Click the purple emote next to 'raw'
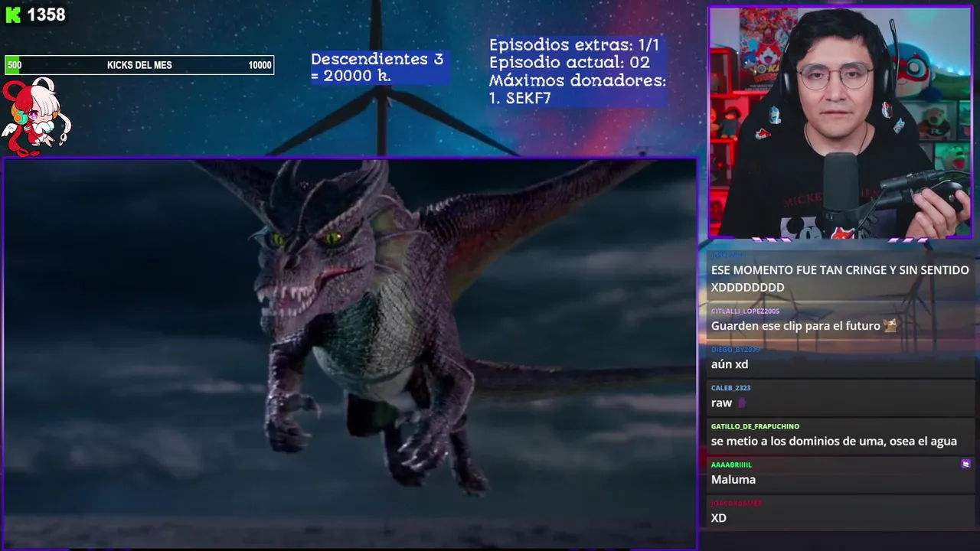This screenshot has width=980, height=551. click(x=740, y=403)
